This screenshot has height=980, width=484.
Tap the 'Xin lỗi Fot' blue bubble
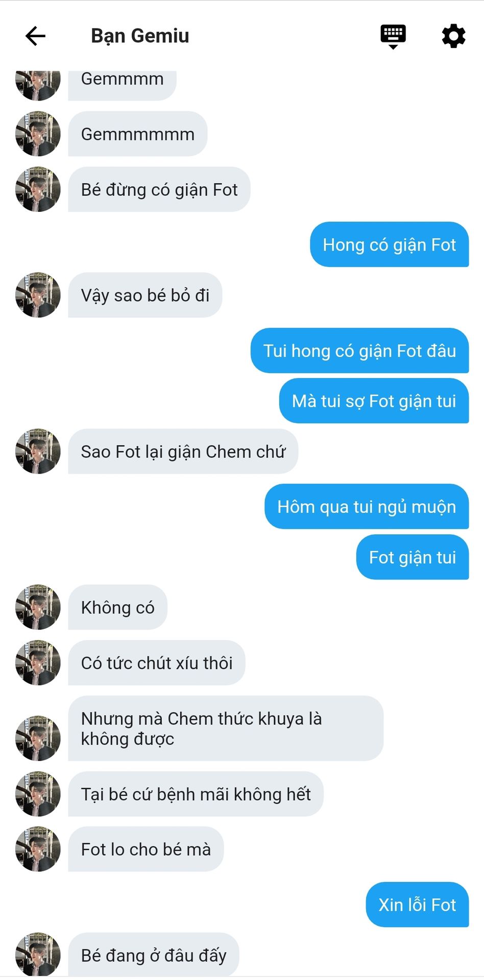point(418,905)
